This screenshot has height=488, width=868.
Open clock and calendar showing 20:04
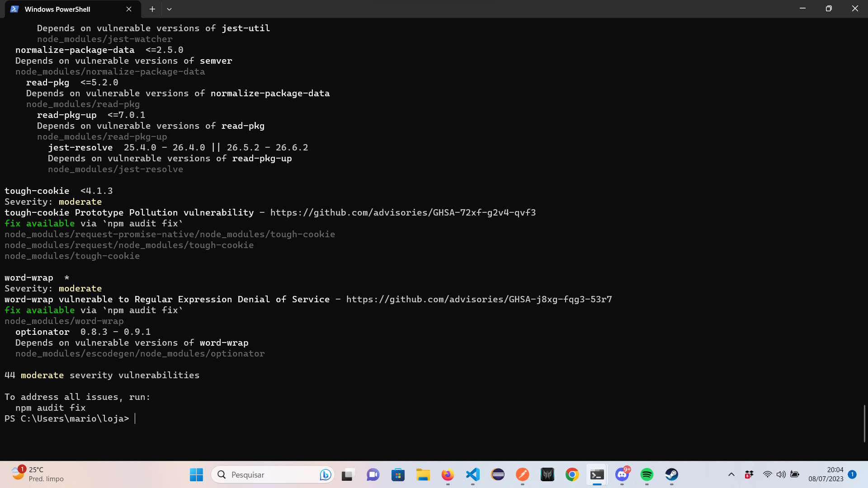coord(826,474)
